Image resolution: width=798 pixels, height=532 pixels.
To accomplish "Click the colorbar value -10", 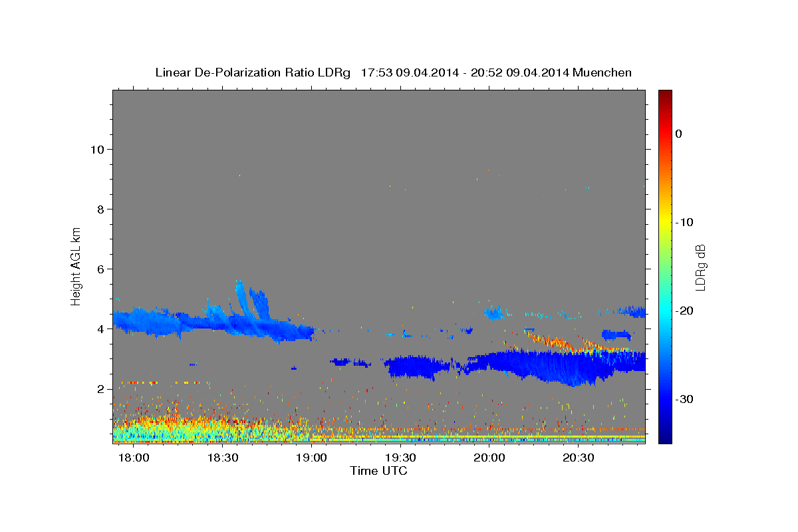I will pyautogui.click(x=685, y=222).
